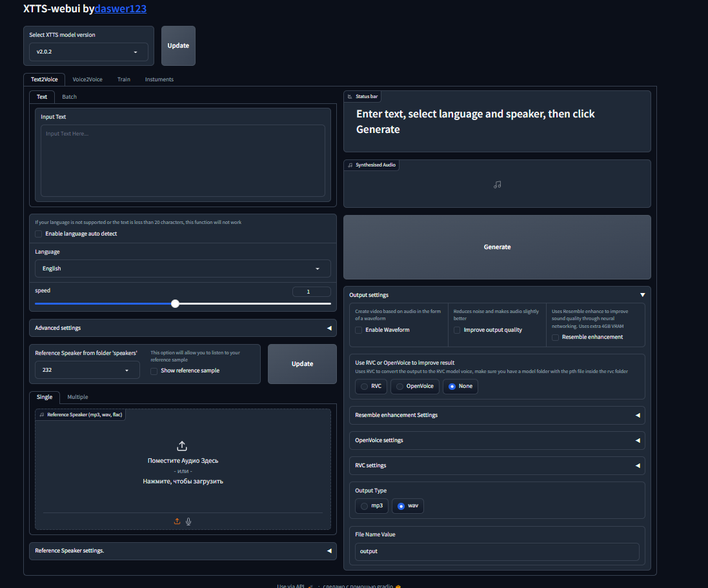The height and width of the screenshot is (588, 708).
Task: Click the upload arrow icon in the audio drop area
Action: coord(182,446)
